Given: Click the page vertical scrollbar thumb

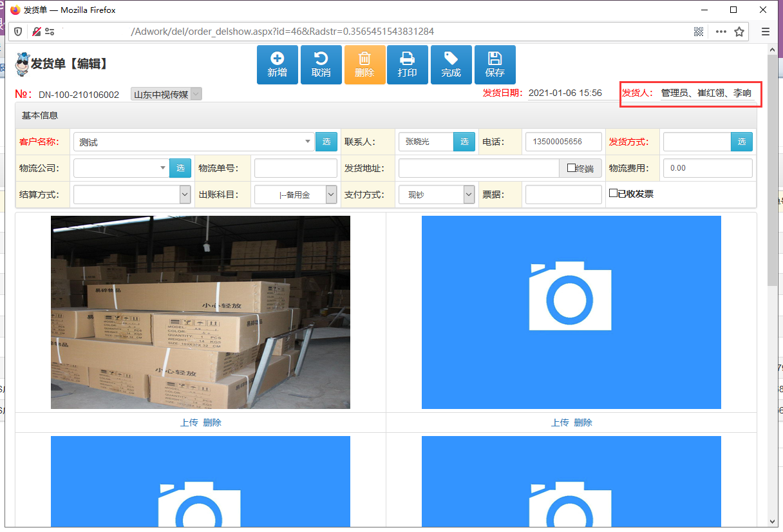Looking at the screenshot, I should (x=772, y=171).
